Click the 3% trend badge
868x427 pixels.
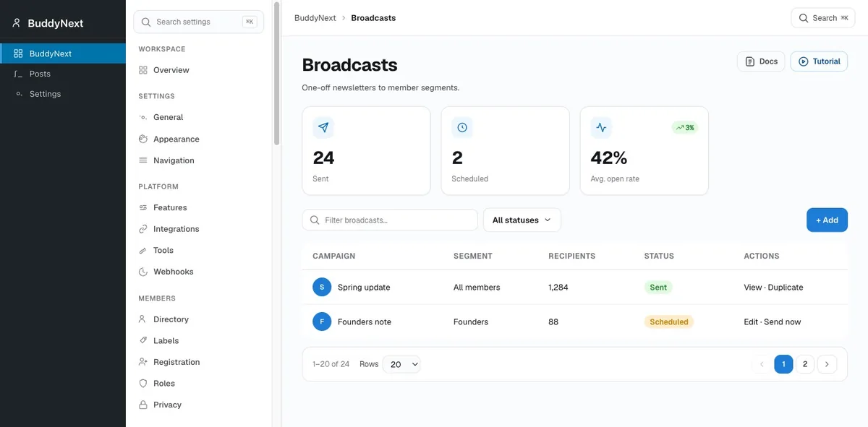click(684, 128)
